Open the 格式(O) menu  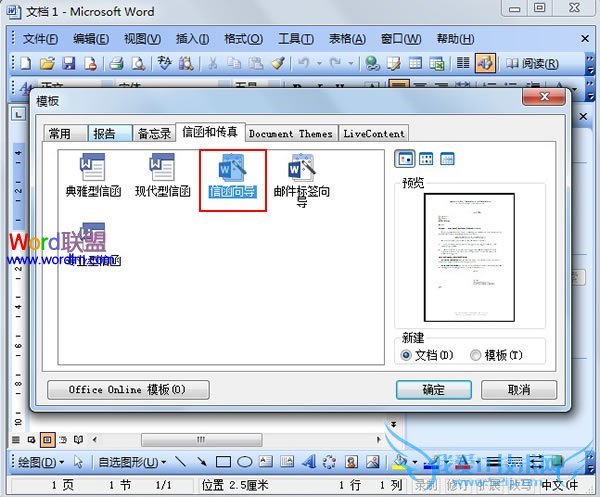point(243,39)
